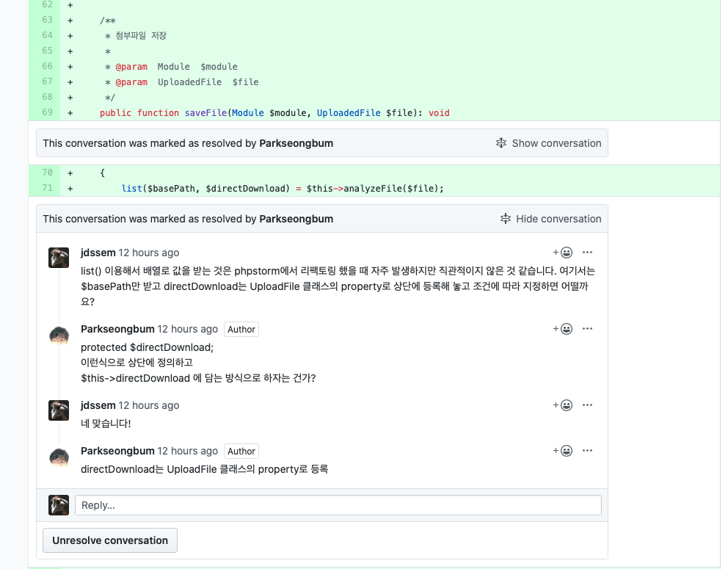Click the Reply input field
The width and height of the screenshot is (728, 569).
coord(339,504)
